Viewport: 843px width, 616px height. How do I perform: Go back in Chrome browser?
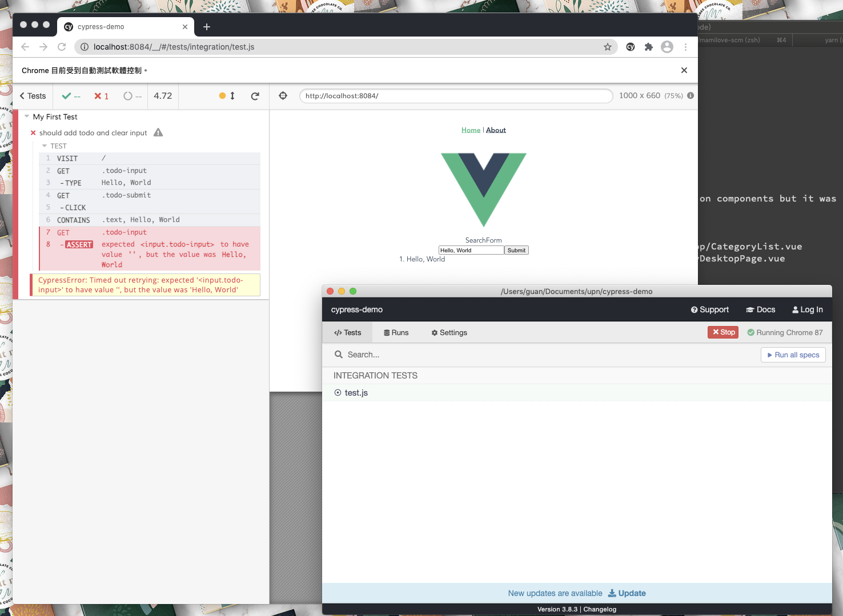pyautogui.click(x=25, y=47)
